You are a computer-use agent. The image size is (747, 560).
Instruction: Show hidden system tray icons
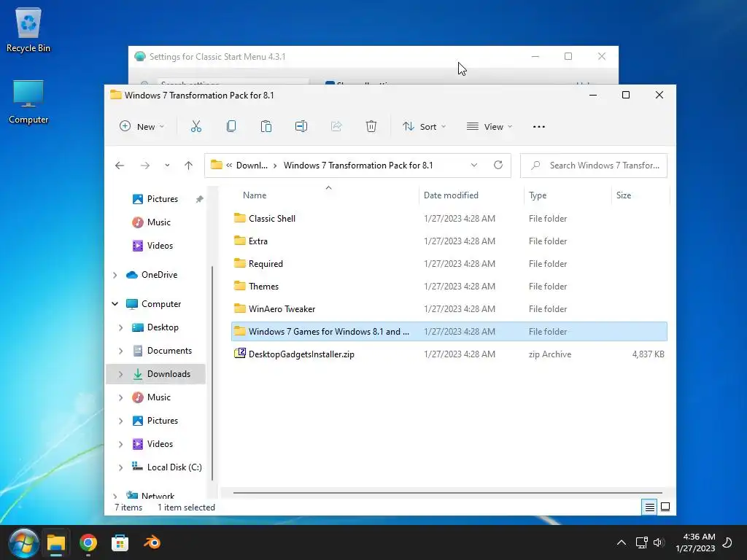pos(622,542)
